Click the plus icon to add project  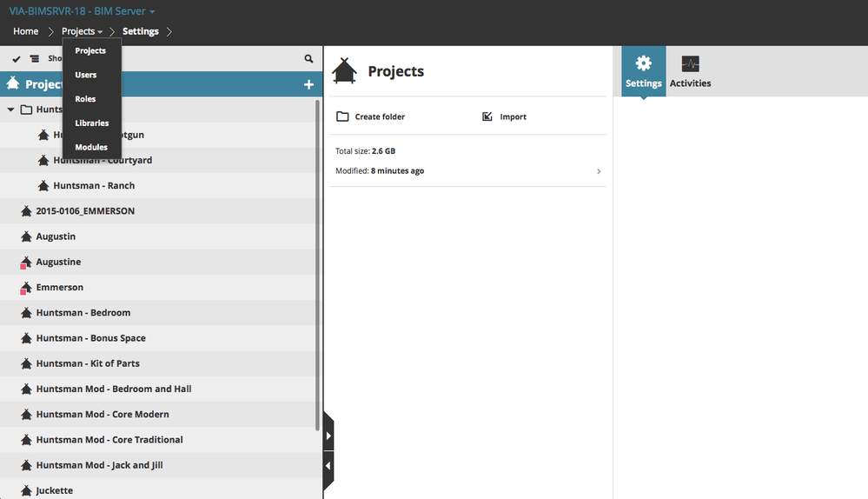(309, 84)
